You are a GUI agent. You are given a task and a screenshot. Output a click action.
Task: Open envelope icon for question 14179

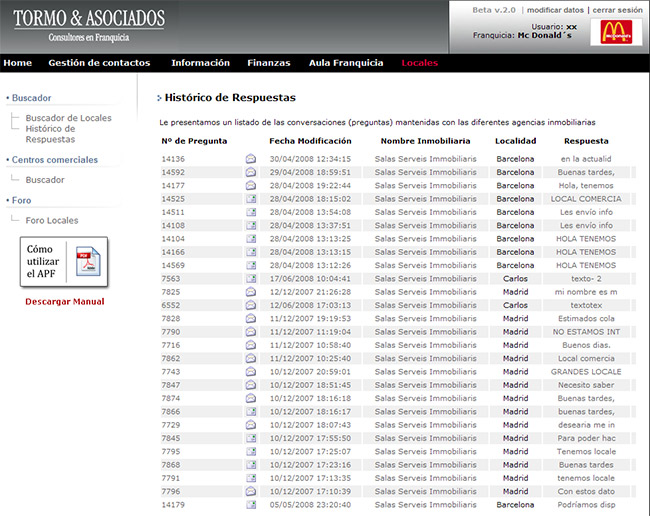[x=251, y=505]
